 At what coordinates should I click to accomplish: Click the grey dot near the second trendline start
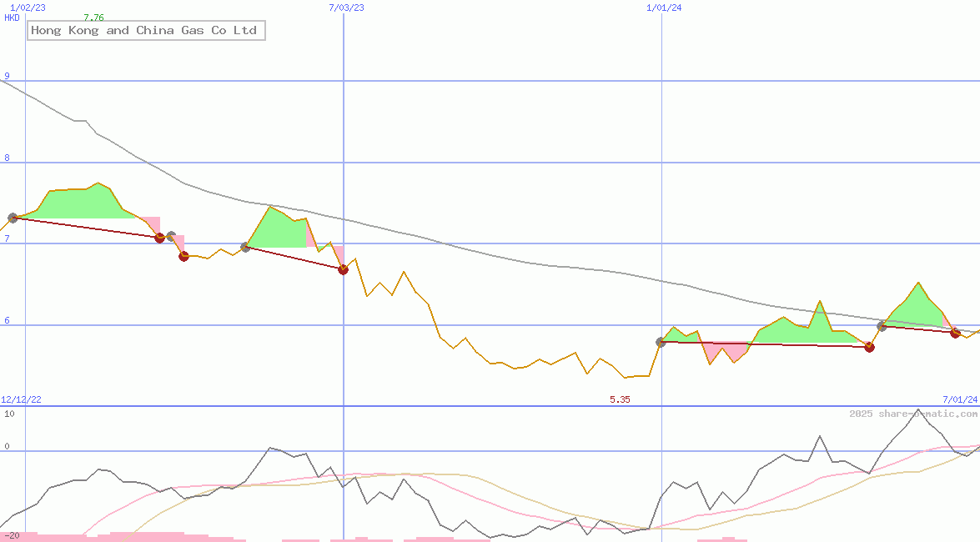244,246
